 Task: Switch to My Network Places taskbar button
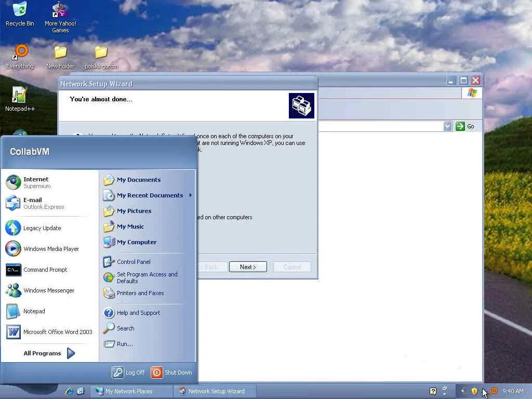131,391
